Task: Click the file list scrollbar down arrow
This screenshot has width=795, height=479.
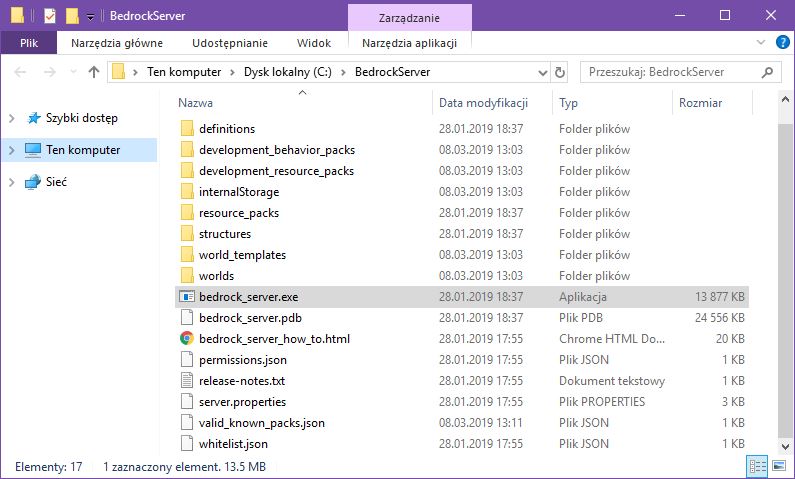Action: tap(785, 447)
